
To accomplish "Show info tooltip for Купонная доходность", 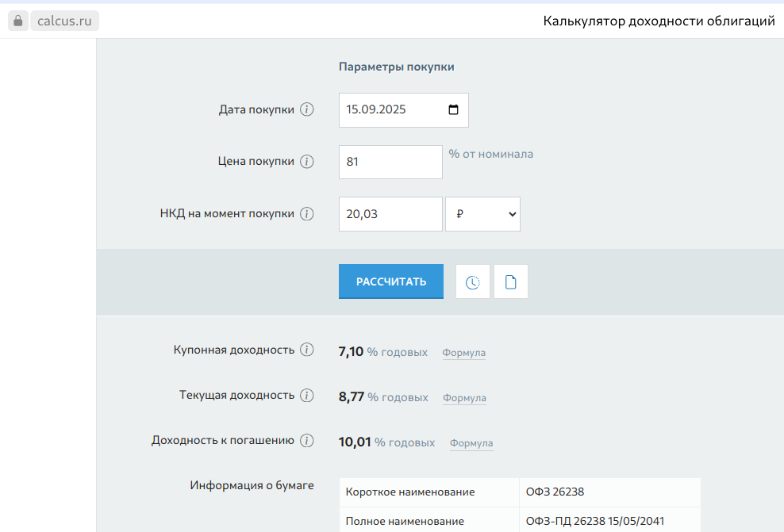I will (x=307, y=349).
